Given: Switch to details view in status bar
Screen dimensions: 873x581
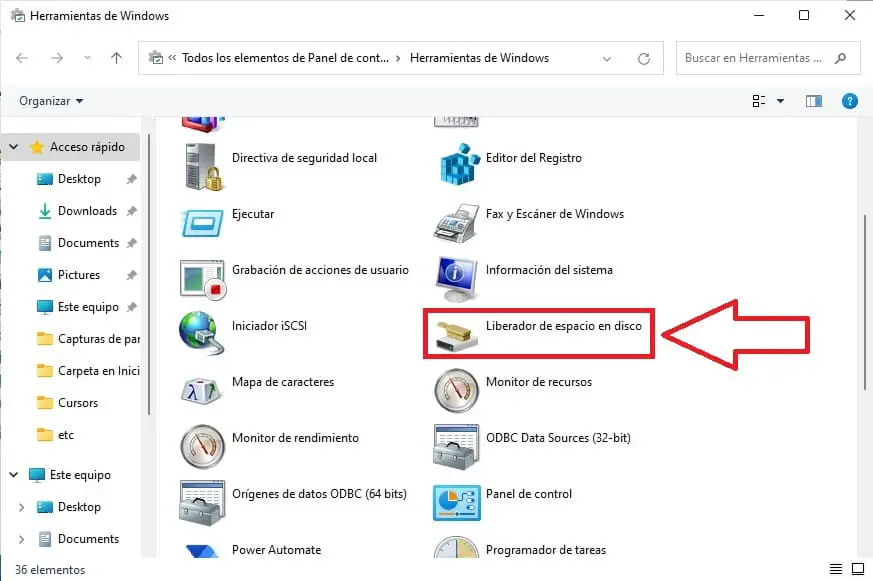Looking at the screenshot, I should [836, 569].
